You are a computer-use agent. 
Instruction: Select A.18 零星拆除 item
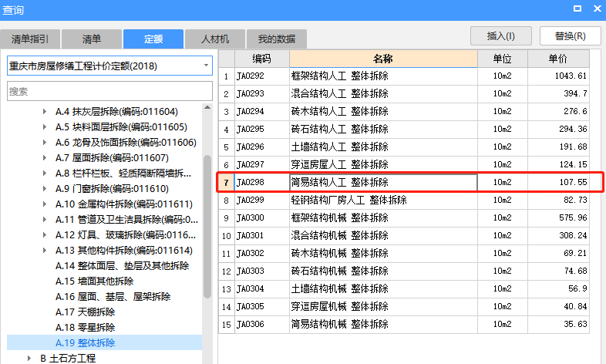tap(85, 328)
